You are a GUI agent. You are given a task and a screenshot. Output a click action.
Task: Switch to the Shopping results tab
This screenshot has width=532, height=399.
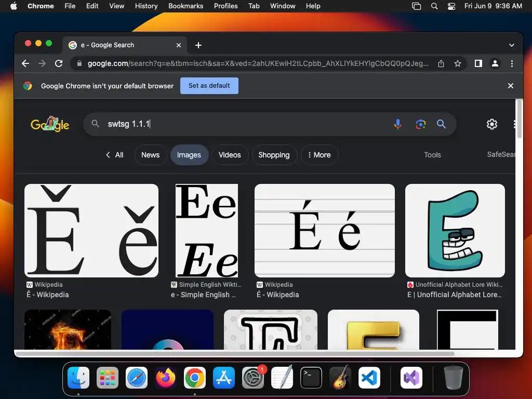[x=274, y=155]
